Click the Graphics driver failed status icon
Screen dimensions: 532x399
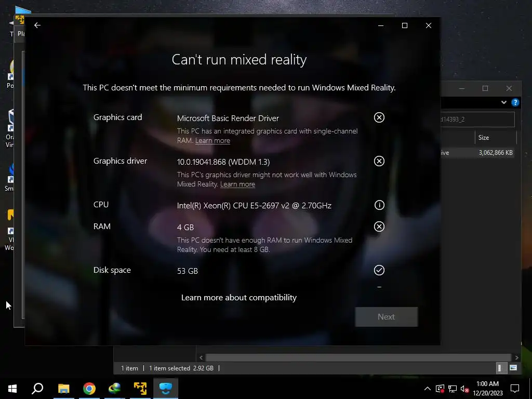click(379, 161)
